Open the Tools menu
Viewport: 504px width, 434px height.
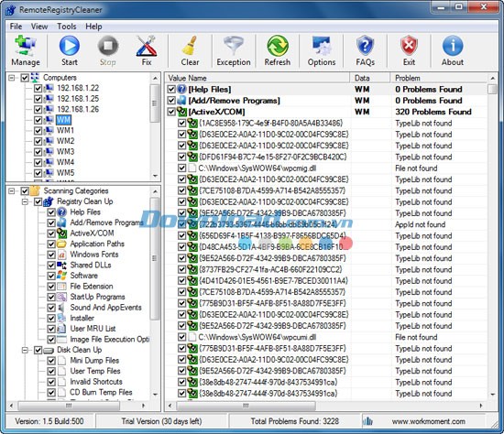[67, 27]
